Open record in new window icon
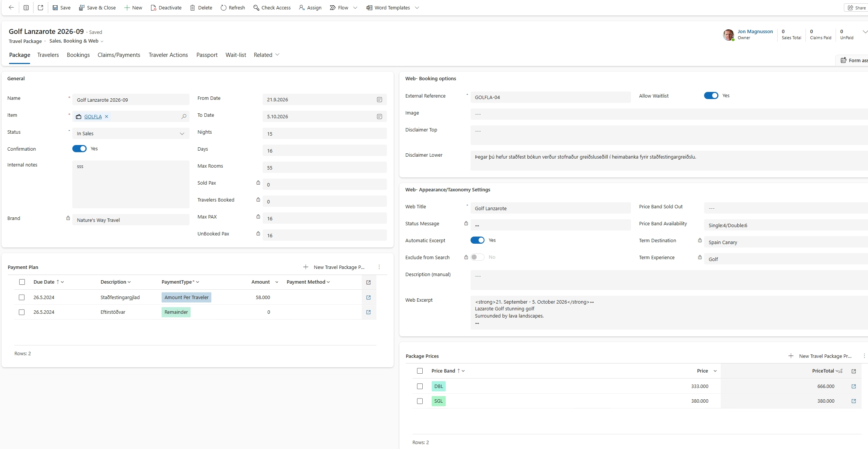 pos(40,8)
